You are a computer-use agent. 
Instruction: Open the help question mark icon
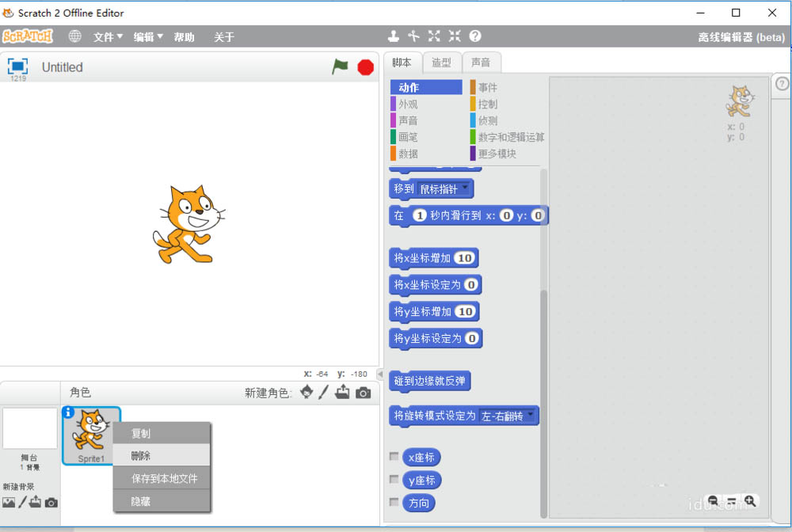pyautogui.click(x=473, y=36)
